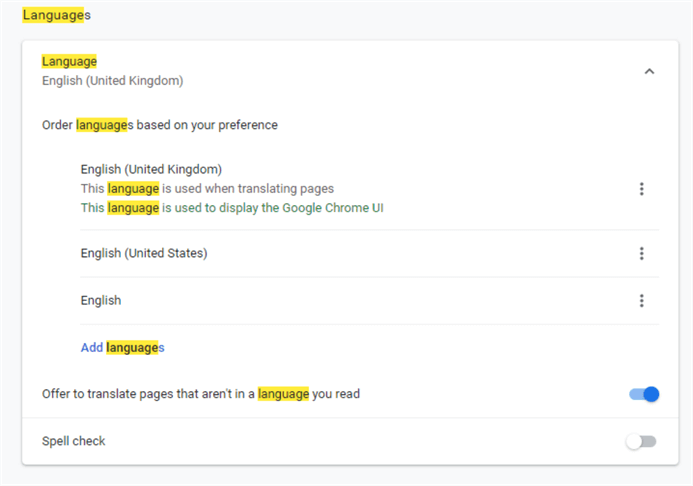Click the English (United Kingdom) subtitle under Language
Viewport: 693px width, 486px height.
pos(112,80)
